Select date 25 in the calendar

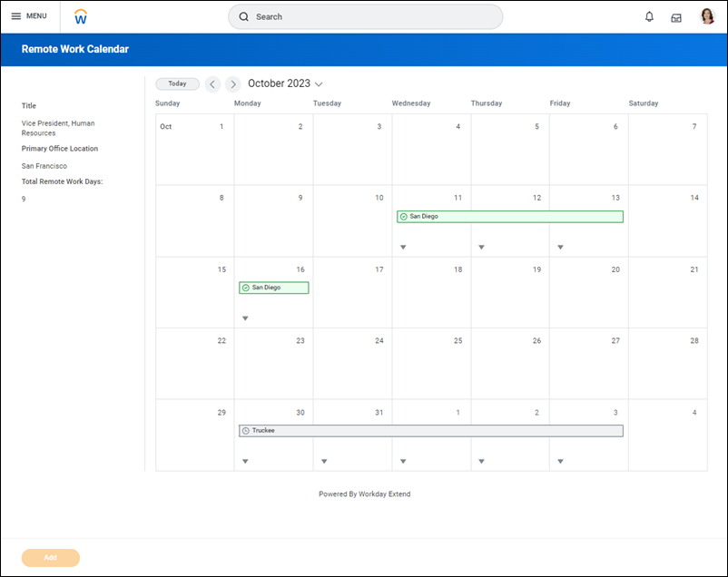click(x=431, y=364)
